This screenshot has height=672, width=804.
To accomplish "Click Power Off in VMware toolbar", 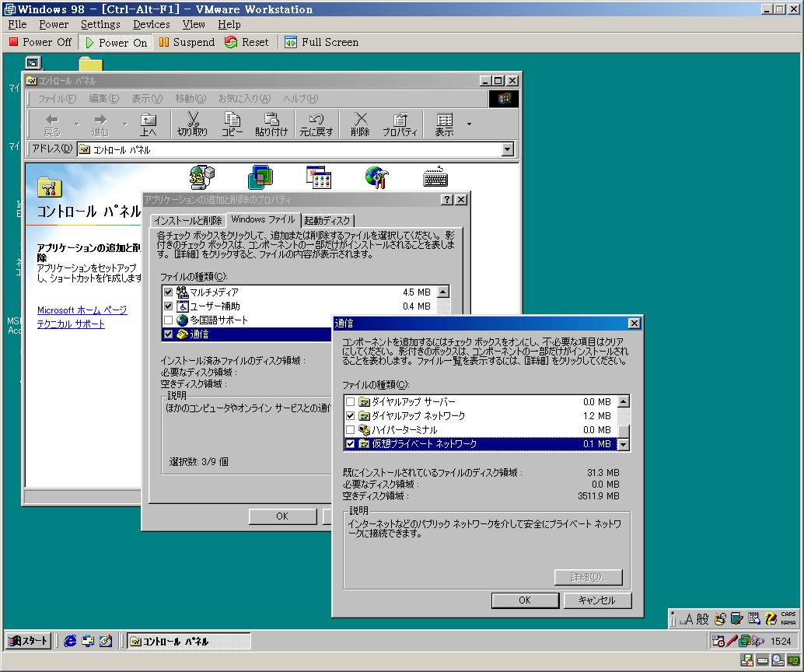I will click(x=40, y=42).
